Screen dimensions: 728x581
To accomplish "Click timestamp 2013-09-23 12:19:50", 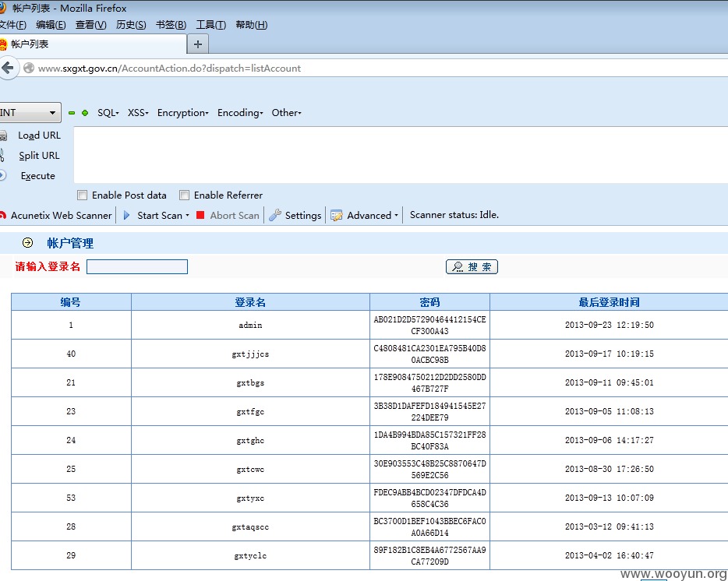I will tap(610, 325).
